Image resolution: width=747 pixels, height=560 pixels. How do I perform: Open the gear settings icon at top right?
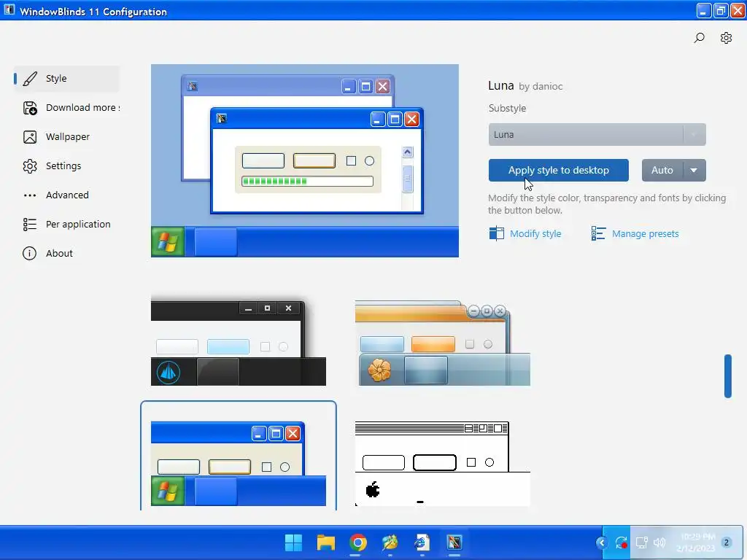click(x=726, y=38)
